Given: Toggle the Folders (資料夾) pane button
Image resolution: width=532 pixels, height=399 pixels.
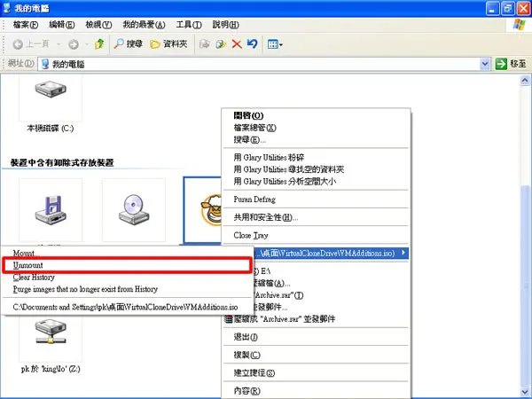Looking at the screenshot, I should [168, 43].
